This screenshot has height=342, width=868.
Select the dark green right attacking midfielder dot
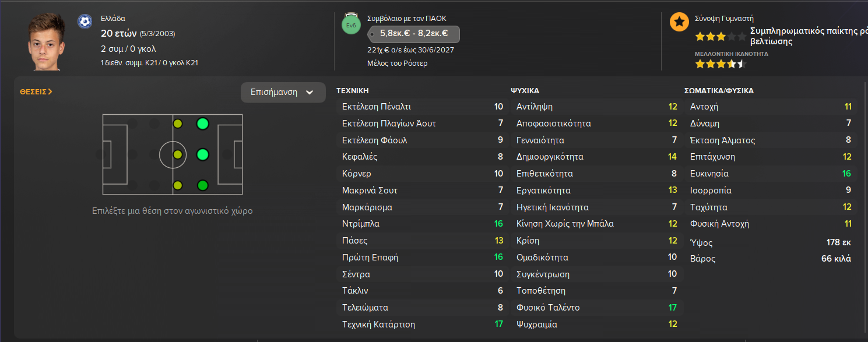pyautogui.click(x=202, y=186)
